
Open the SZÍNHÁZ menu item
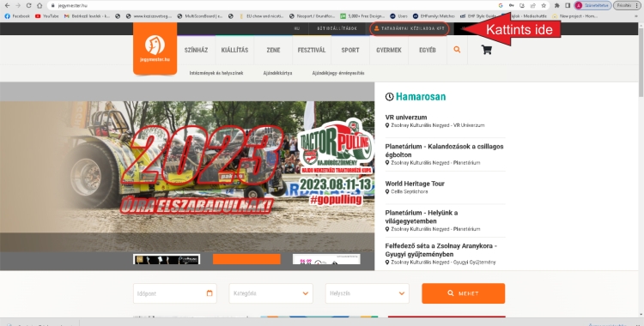pyautogui.click(x=196, y=50)
